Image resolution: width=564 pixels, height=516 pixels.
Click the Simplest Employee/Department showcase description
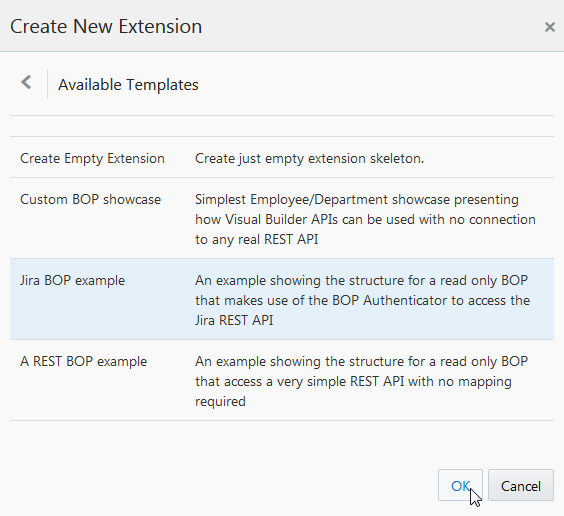click(x=365, y=219)
